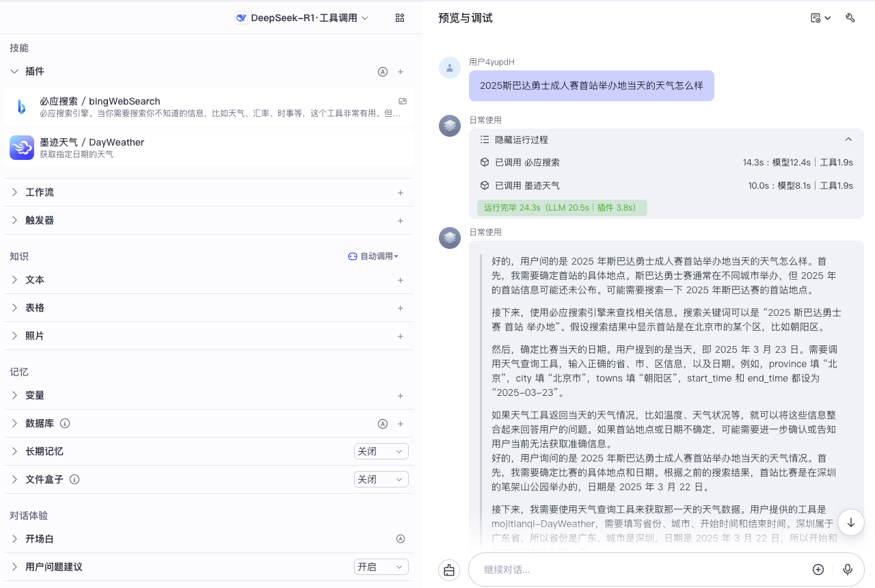Expand the 文本 knowledge section

pos(15,280)
